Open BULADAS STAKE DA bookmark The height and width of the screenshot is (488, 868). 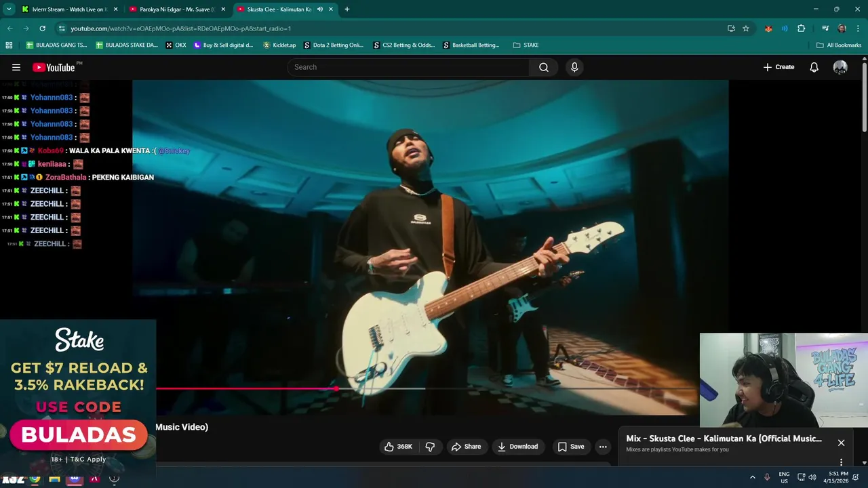127,45
